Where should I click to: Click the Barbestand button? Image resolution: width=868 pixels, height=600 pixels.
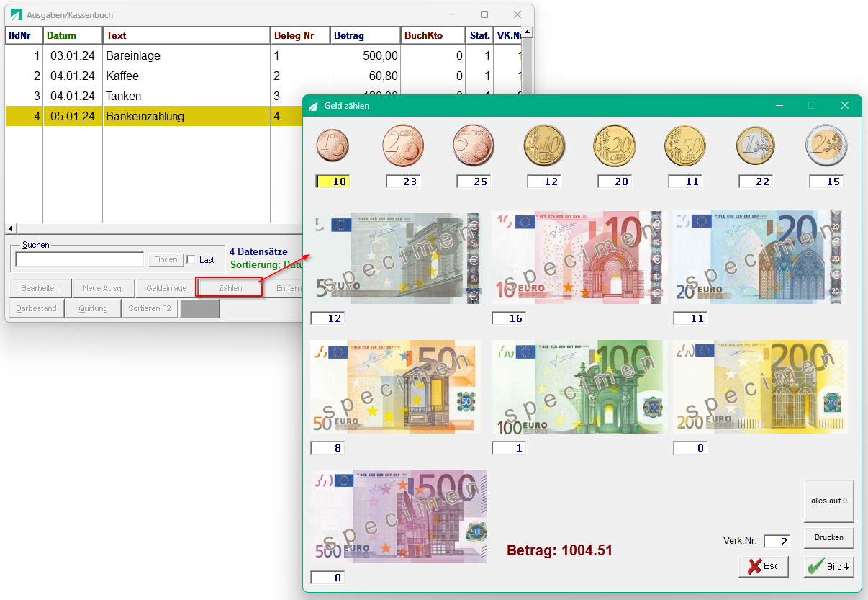coord(36,308)
